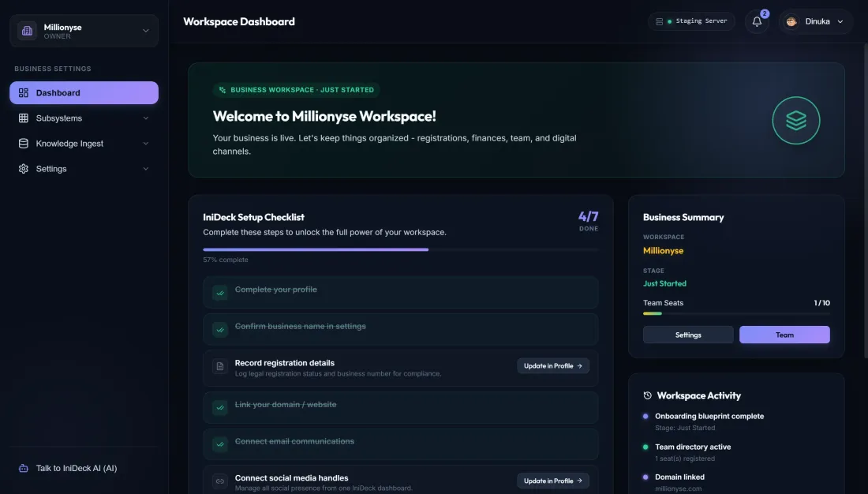Toggle Link your domain / website checkbox
868x494 pixels.
pyautogui.click(x=220, y=408)
